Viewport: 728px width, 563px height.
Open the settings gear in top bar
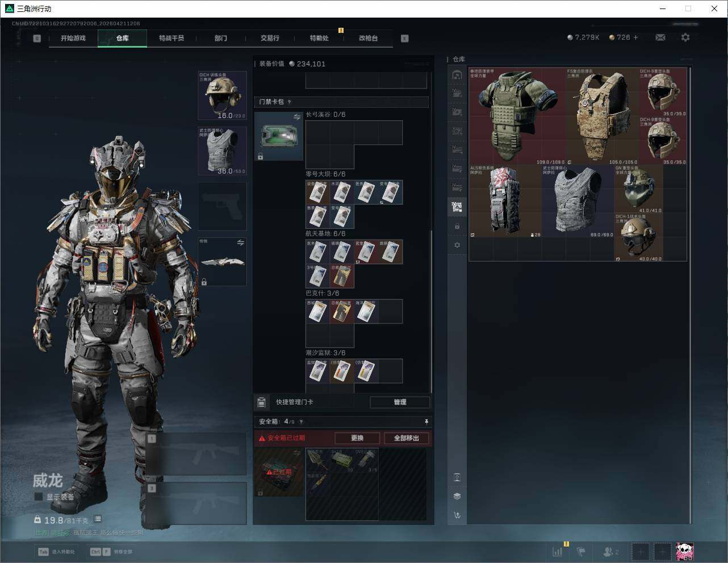click(x=685, y=37)
